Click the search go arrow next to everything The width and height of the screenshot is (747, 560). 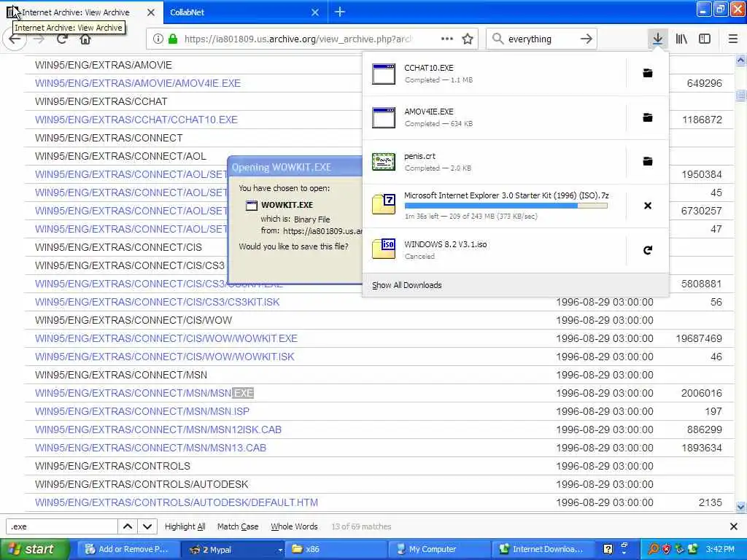click(x=587, y=39)
